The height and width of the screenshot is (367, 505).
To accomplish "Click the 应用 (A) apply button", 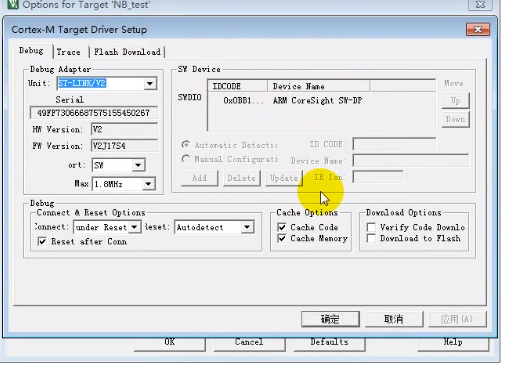I will pos(457,319).
